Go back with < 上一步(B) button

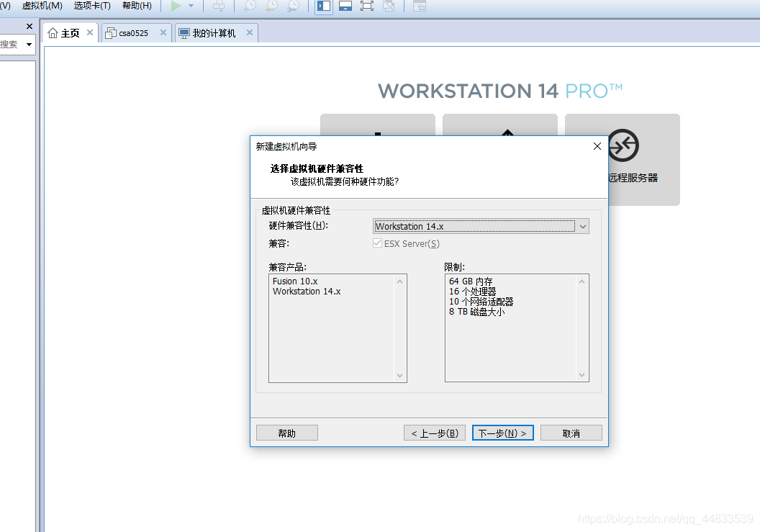435,433
